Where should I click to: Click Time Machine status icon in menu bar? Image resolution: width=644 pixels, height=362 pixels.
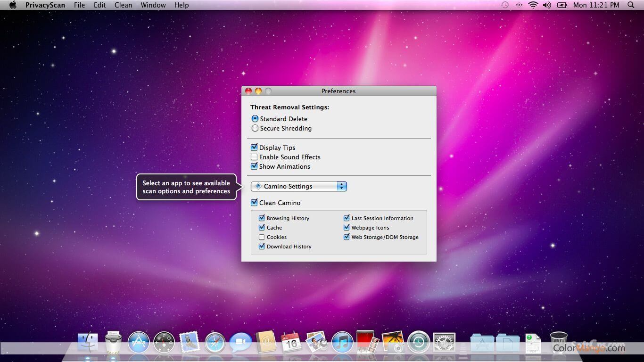(x=505, y=5)
